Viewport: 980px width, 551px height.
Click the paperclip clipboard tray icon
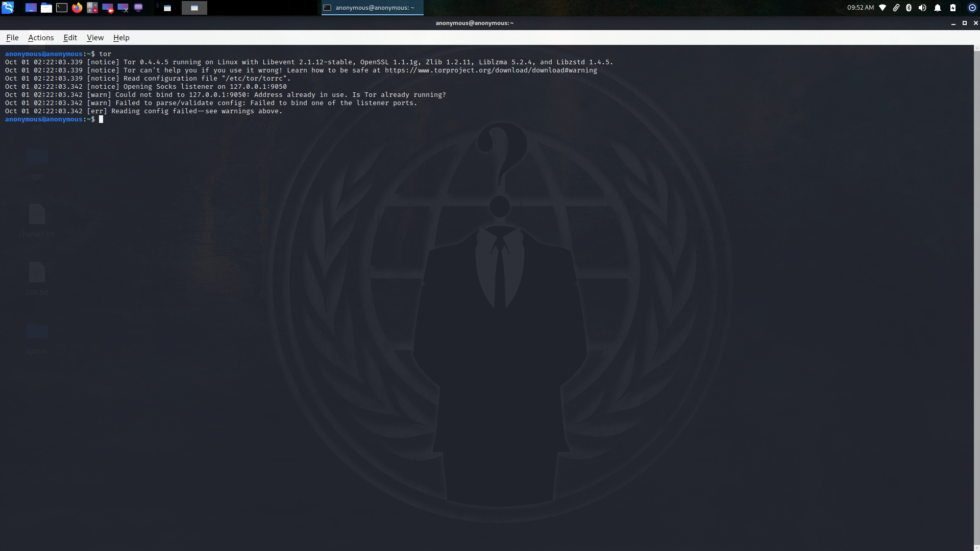[x=896, y=8]
